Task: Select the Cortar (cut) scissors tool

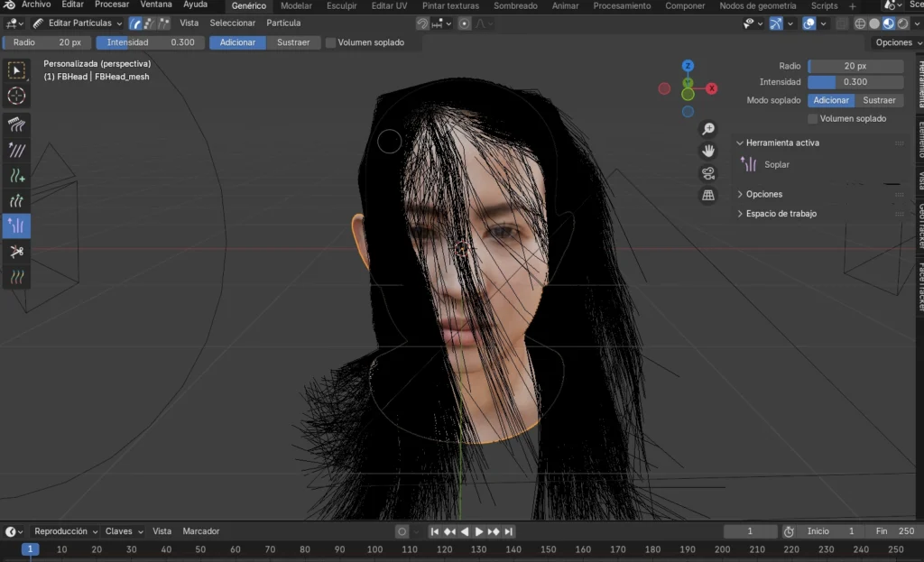Action: [x=16, y=252]
